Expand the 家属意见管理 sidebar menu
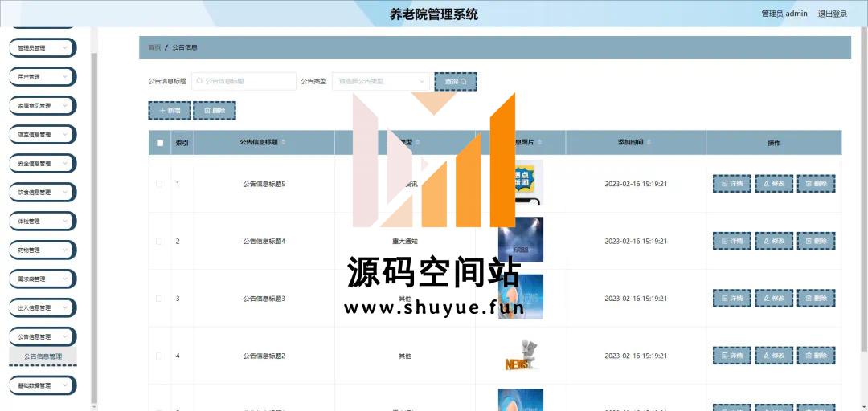The height and width of the screenshot is (411, 868). pos(43,106)
